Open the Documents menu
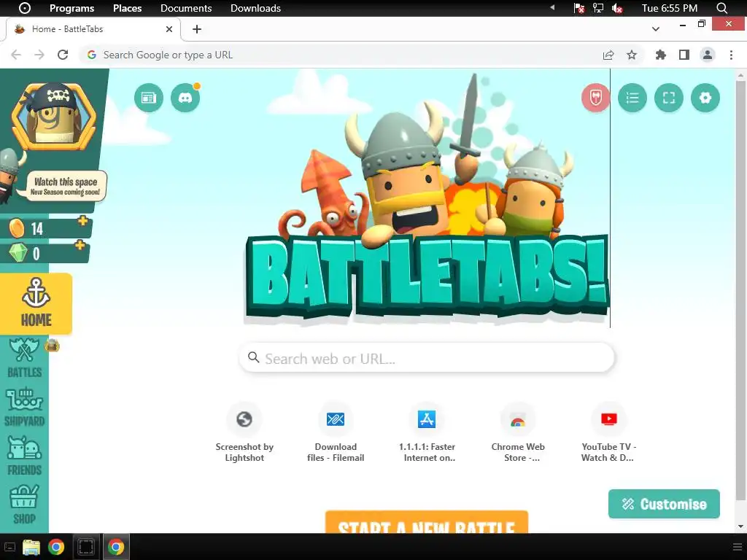 pyautogui.click(x=186, y=8)
